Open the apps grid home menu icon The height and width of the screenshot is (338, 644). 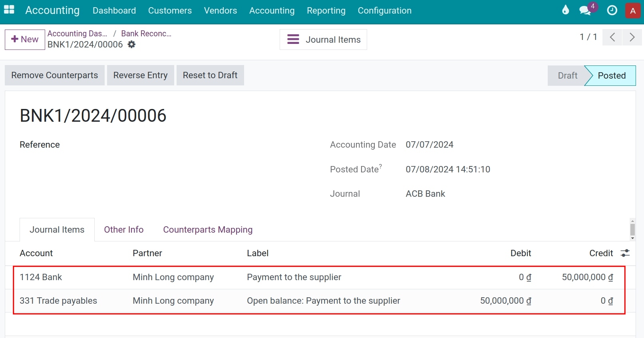(9, 10)
